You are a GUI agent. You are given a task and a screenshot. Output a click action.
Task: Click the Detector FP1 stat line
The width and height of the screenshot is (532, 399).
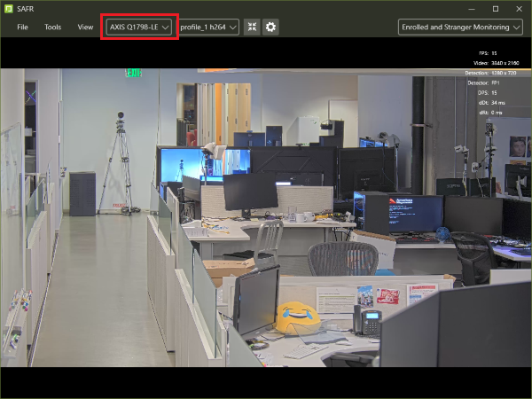491,82
